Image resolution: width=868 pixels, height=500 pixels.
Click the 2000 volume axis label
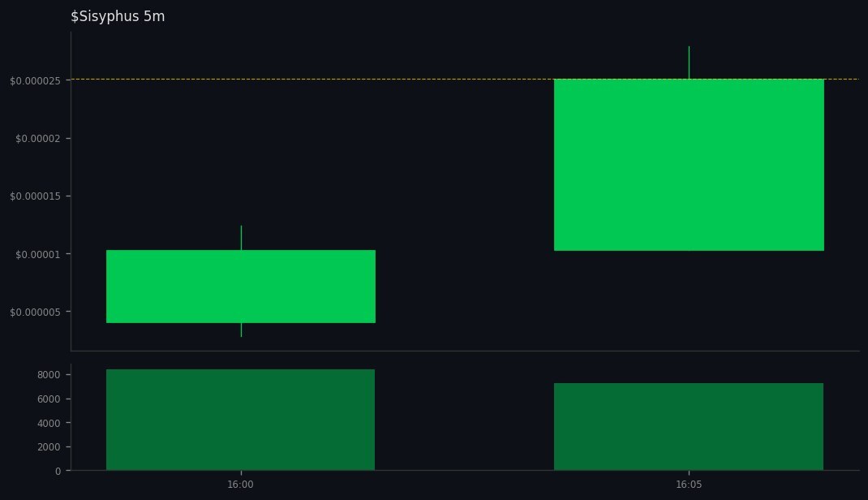point(49,447)
